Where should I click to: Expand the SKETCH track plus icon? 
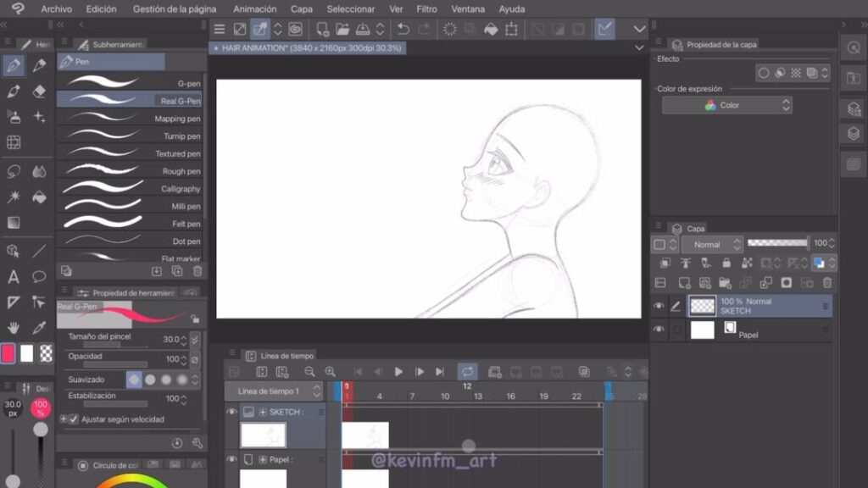[x=263, y=412]
